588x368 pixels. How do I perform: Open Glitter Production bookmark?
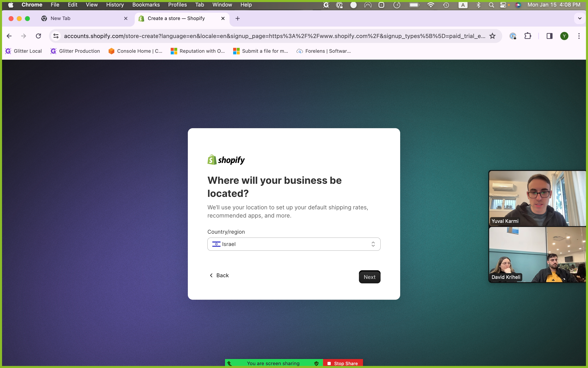tap(75, 51)
